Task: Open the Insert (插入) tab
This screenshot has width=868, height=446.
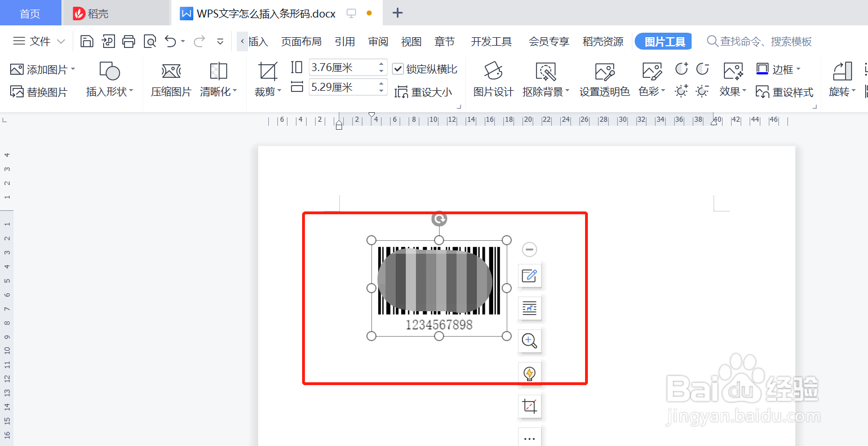Action: click(x=258, y=41)
